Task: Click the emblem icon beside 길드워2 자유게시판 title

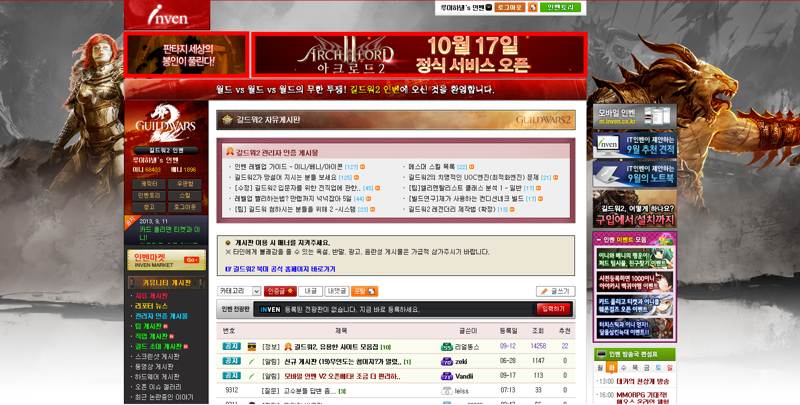Action: pyautogui.click(x=227, y=120)
